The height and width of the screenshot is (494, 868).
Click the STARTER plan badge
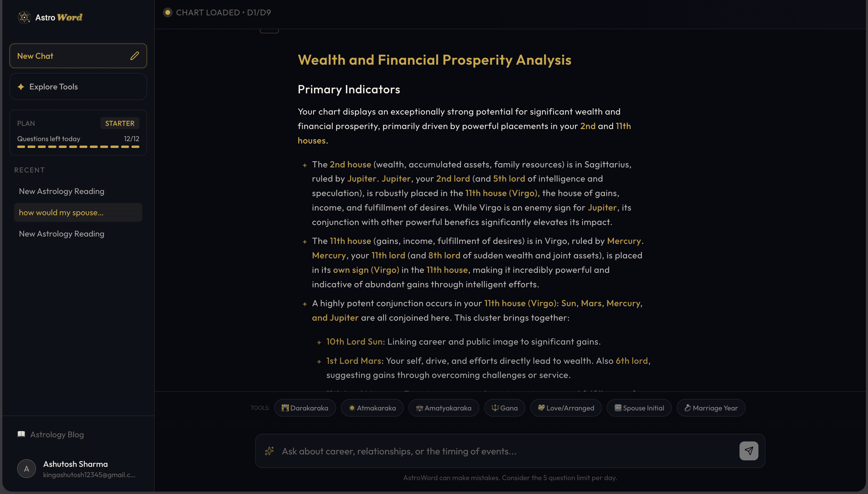[x=120, y=123]
